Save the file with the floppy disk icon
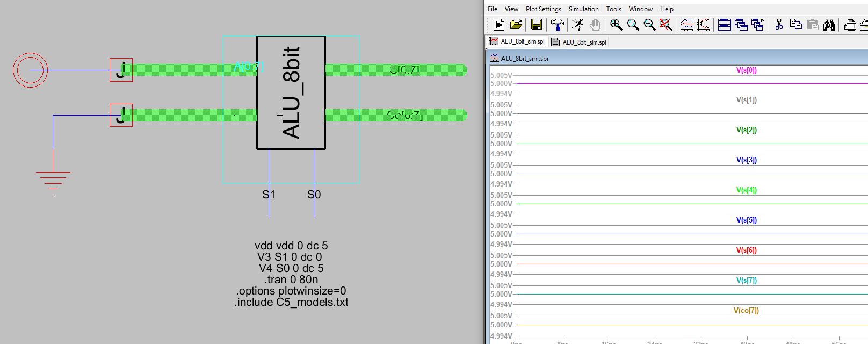Screen dimensions: 868x344 (536, 25)
